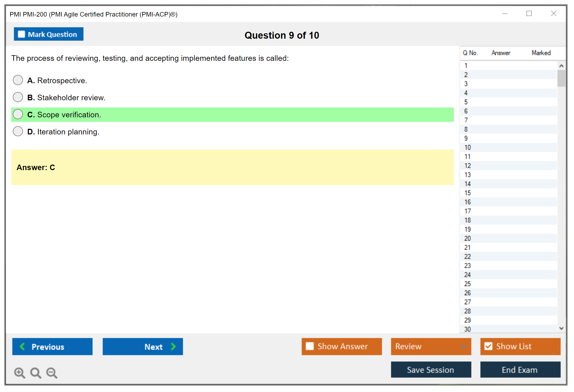
Task: Click the Answer column header
Action: point(501,53)
